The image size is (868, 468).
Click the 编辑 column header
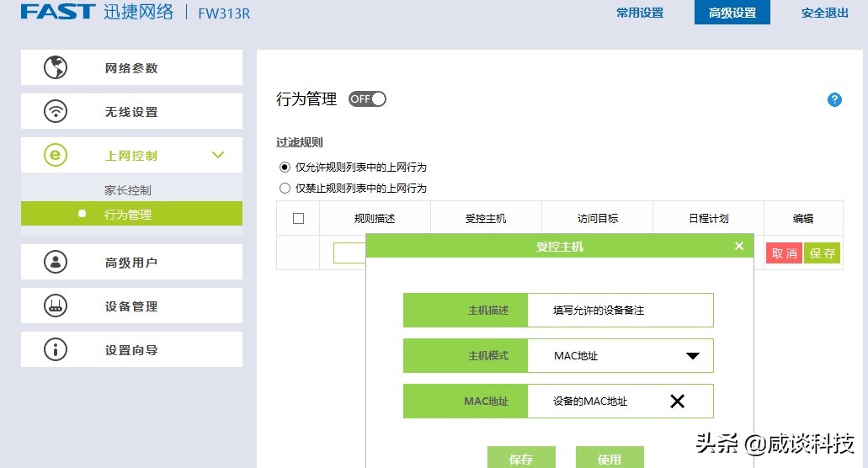[803, 219]
